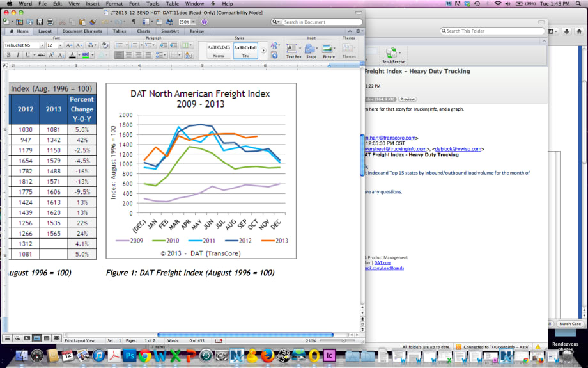
Task: Open Word Help with the purple question icon
Action: [x=204, y=22]
